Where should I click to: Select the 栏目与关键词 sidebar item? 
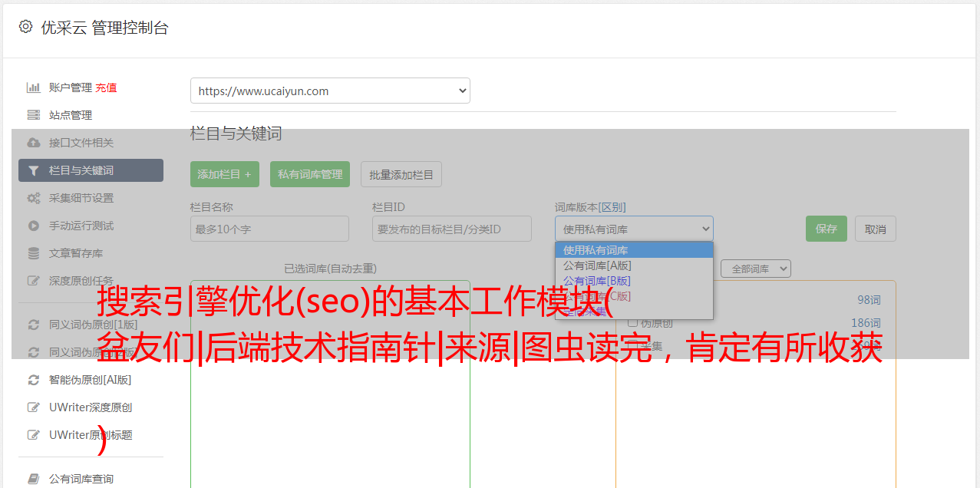pos(91,170)
